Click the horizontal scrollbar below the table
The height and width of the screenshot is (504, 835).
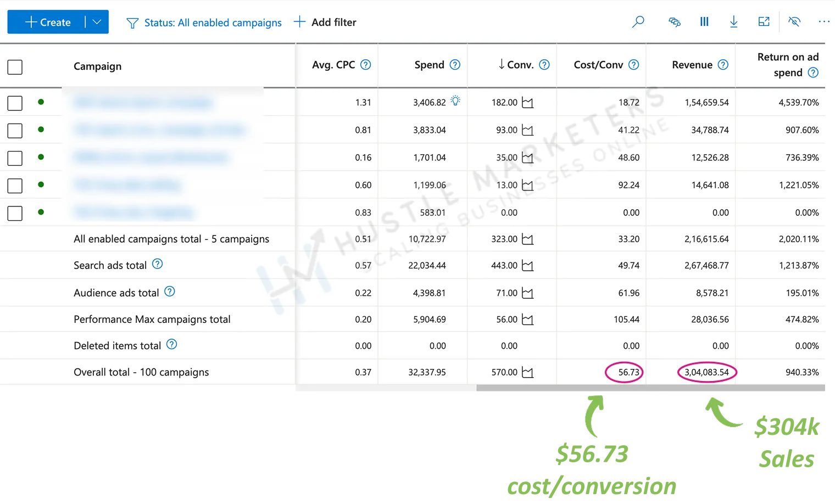650,388
